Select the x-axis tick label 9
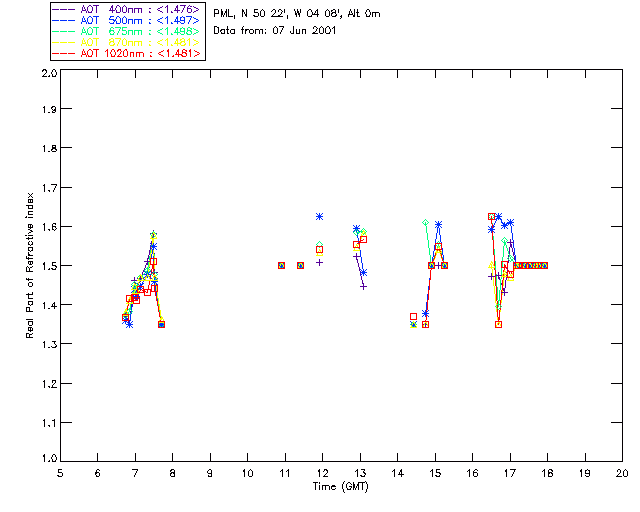640x512 pixels. [210, 473]
